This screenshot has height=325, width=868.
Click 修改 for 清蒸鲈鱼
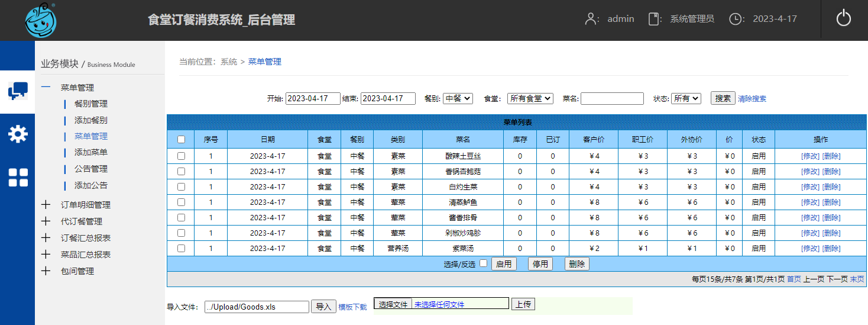(811, 202)
